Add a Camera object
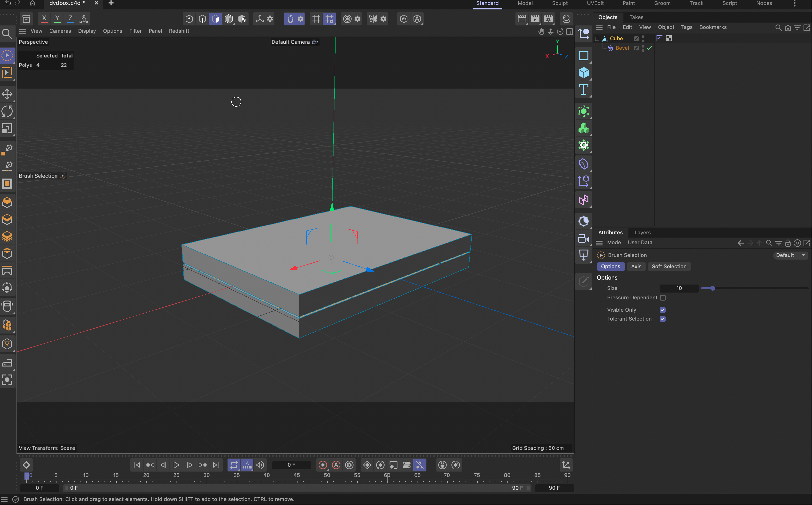This screenshot has height=505, width=812. click(583, 238)
